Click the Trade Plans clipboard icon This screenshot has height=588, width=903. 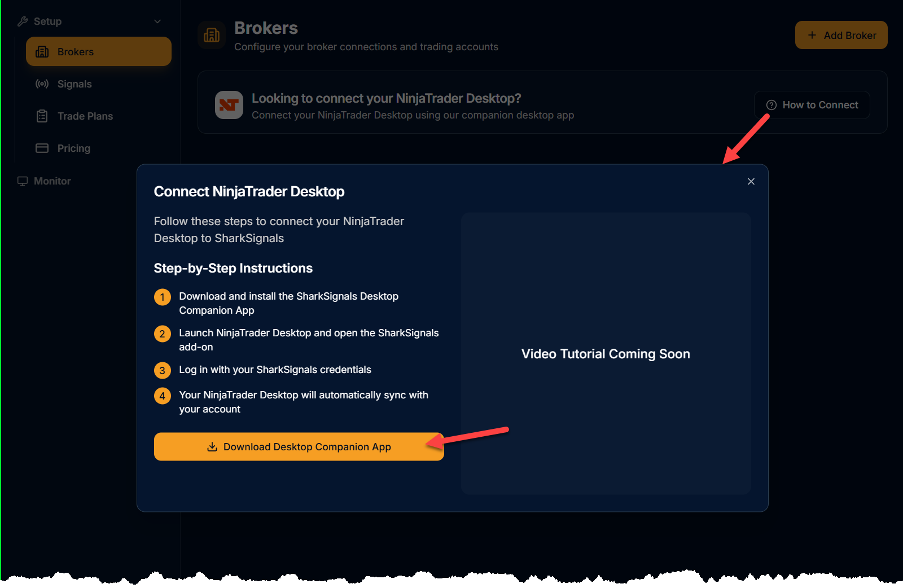(x=42, y=116)
